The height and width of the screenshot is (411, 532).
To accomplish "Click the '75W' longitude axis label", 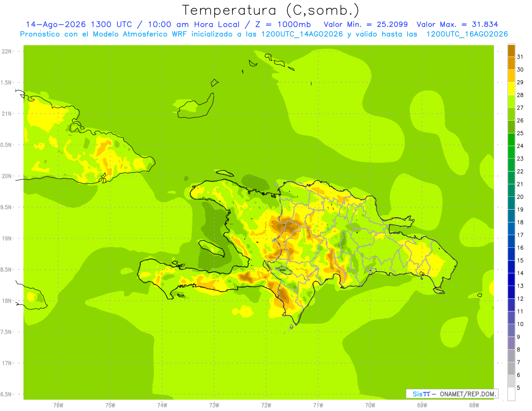I will pyautogui.click(x=110, y=406).
